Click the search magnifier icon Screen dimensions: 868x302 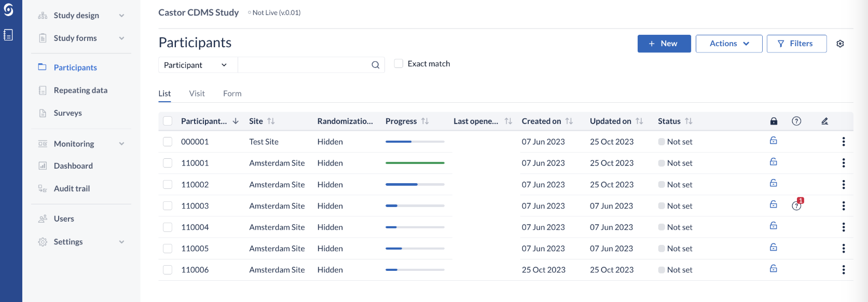click(375, 65)
